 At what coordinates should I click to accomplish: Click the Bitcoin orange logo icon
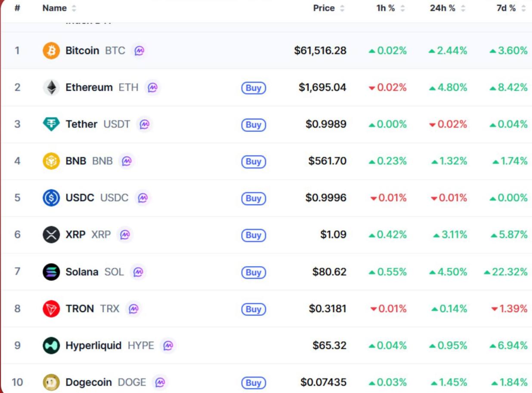click(x=51, y=51)
